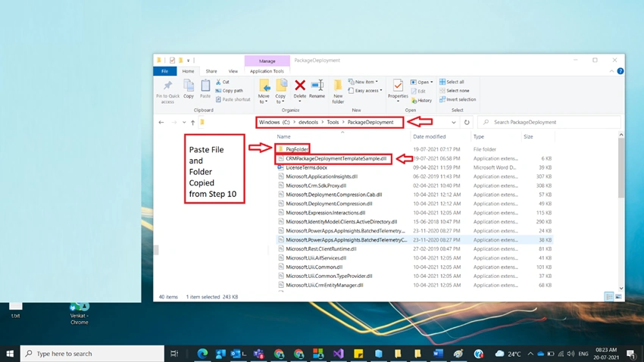Select Microsoft.Uii.Common.dll file
Image resolution: width=644 pixels, height=362 pixels.
pos(314,267)
